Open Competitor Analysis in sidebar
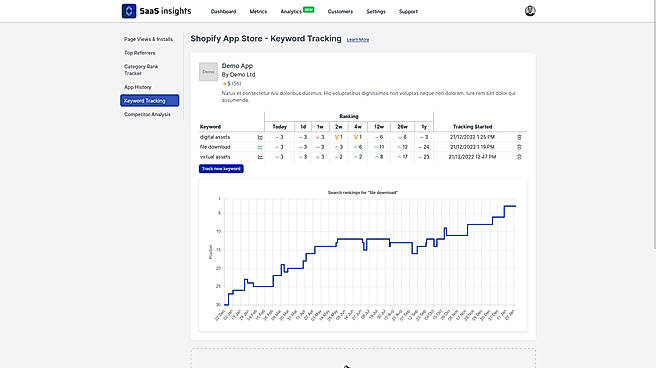This screenshot has width=656, height=368. (x=147, y=115)
